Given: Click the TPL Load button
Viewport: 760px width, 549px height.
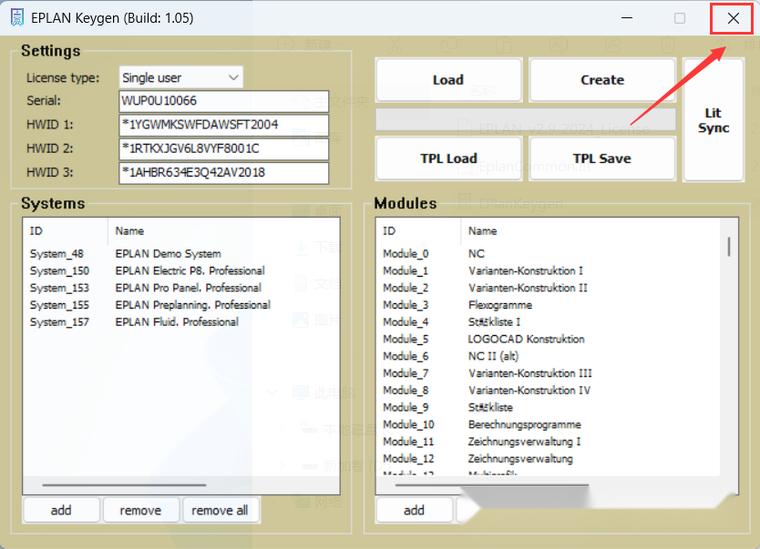Looking at the screenshot, I should pos(448,159).
